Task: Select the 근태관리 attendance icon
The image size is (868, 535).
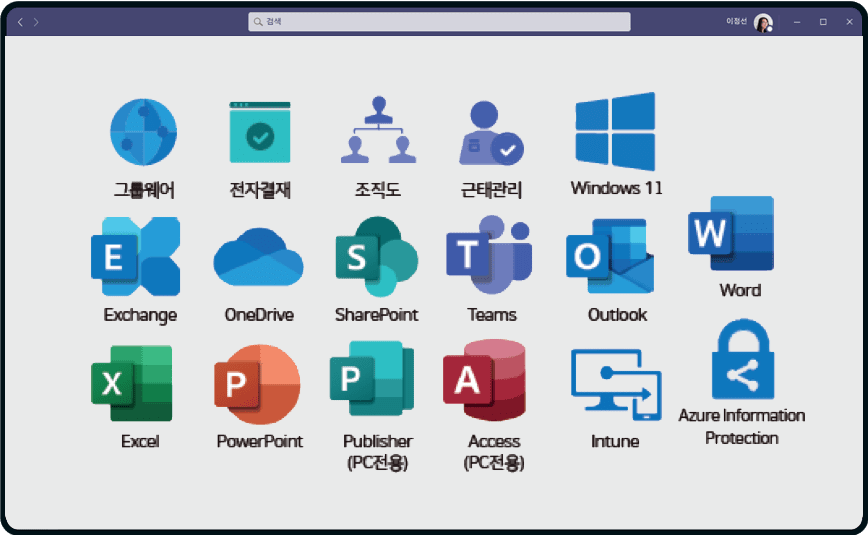Action: click(490, 133)
